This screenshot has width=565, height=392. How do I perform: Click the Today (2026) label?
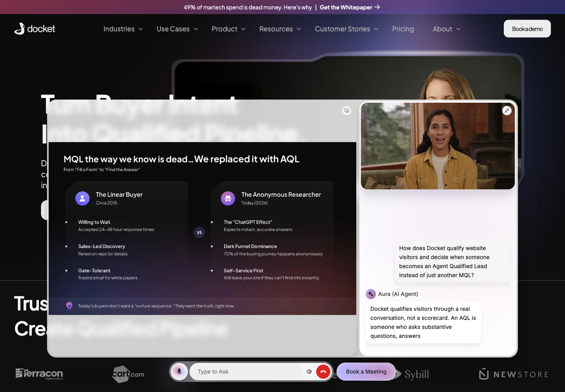click(255, 203)
